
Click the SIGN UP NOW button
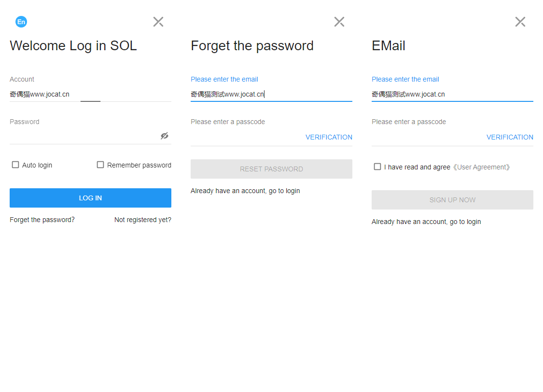(x=452, y=200)
